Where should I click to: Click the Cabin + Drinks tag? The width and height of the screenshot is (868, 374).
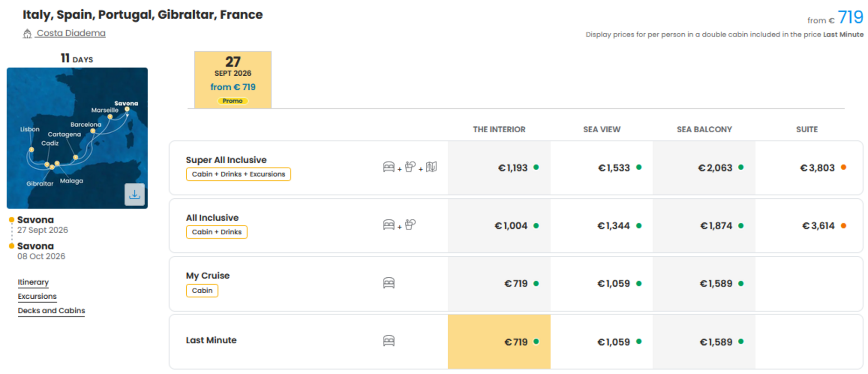[x=217, y=232]
